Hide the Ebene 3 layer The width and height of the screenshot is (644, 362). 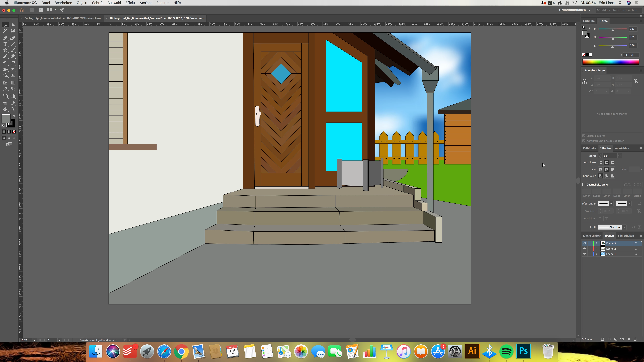point(585,243)
